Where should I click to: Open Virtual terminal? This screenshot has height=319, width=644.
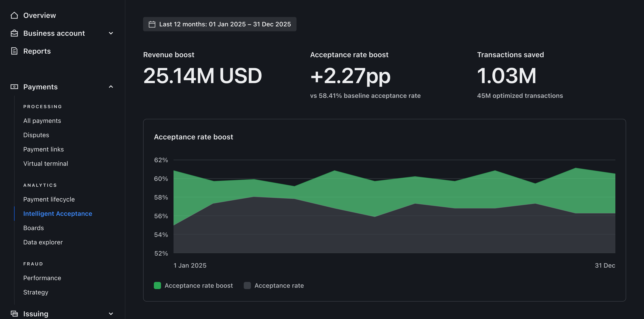45,163
